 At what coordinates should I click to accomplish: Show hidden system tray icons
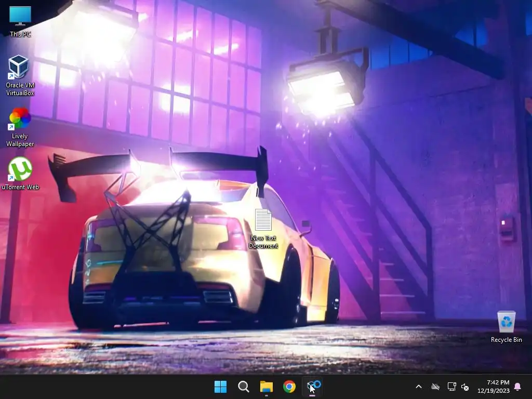coord(419,387)
